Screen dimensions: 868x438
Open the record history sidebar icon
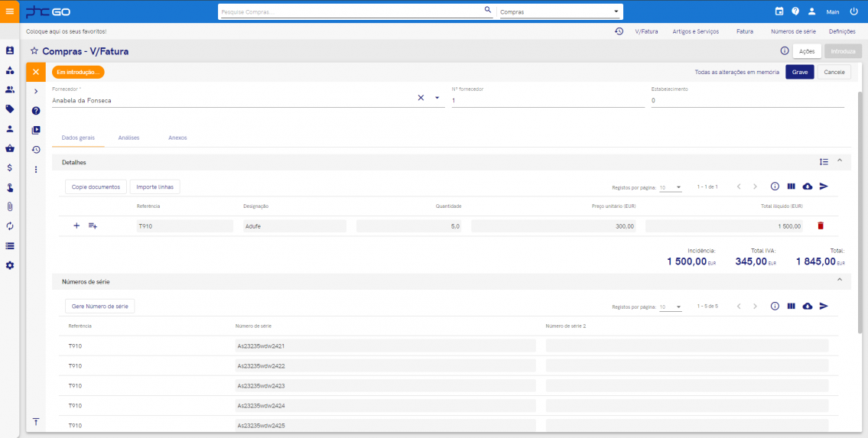tap(36, 150)
